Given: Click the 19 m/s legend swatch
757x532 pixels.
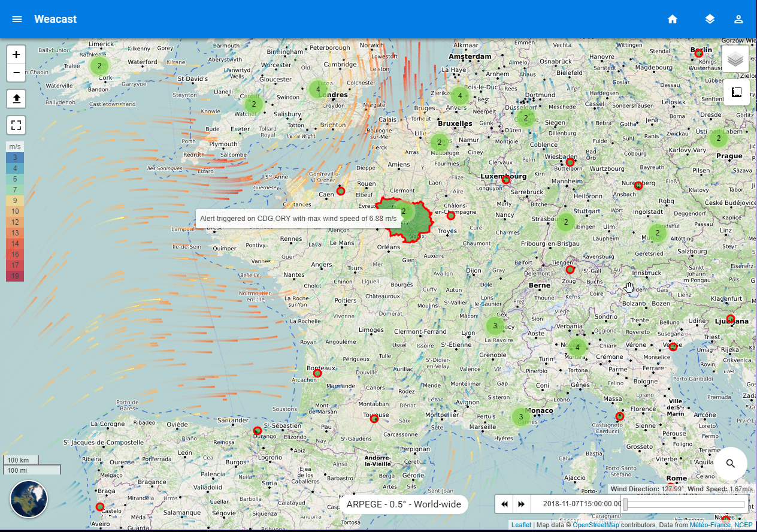Looking at the screenshot, I should click(15, 276).
